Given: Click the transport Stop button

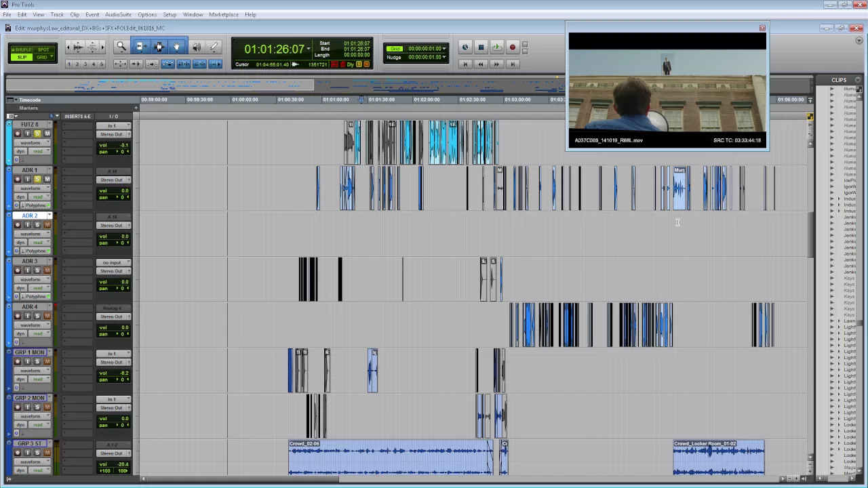Looking at the screenshot, I should tap(481, 47).
